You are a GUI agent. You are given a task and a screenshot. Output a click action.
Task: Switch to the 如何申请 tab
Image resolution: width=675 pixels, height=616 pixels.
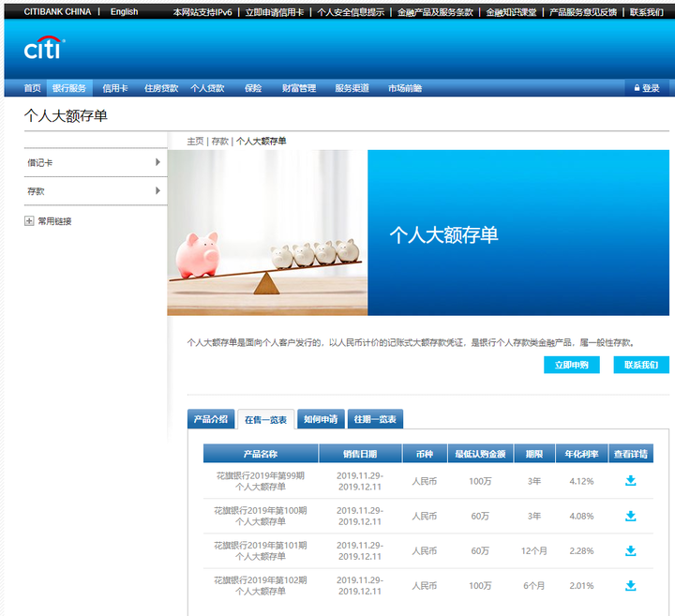pyautogui.click(x=321, y=419)
